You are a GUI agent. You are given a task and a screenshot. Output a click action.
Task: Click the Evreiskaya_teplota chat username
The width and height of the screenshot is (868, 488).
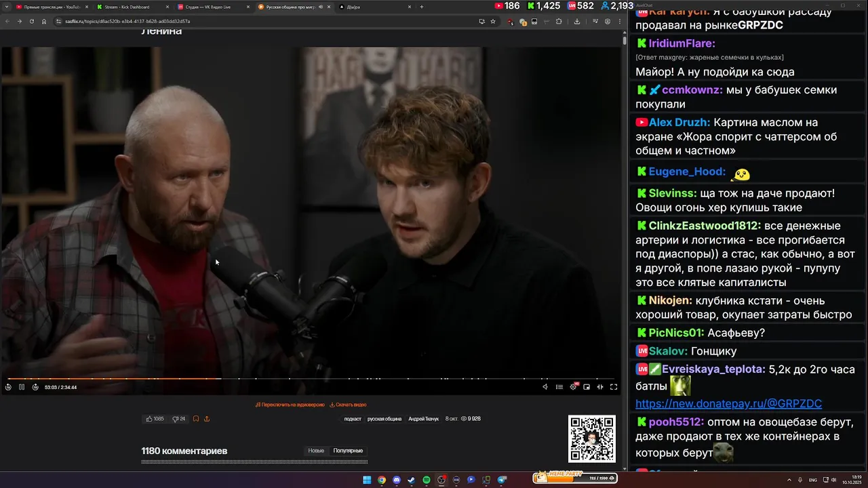[715, 369]
